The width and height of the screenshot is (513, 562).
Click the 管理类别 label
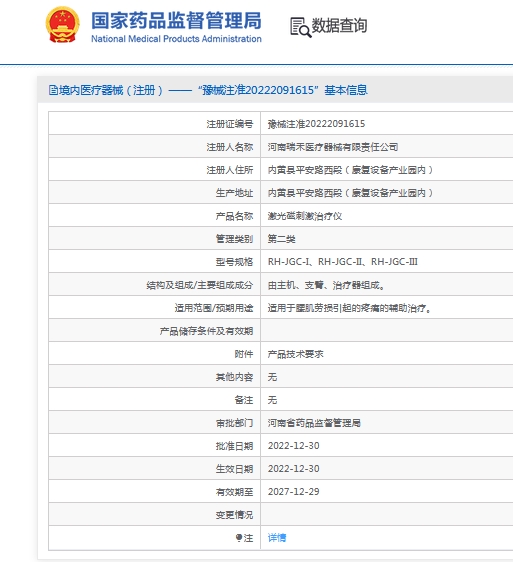pyautogui.click(x=234, y=239)
